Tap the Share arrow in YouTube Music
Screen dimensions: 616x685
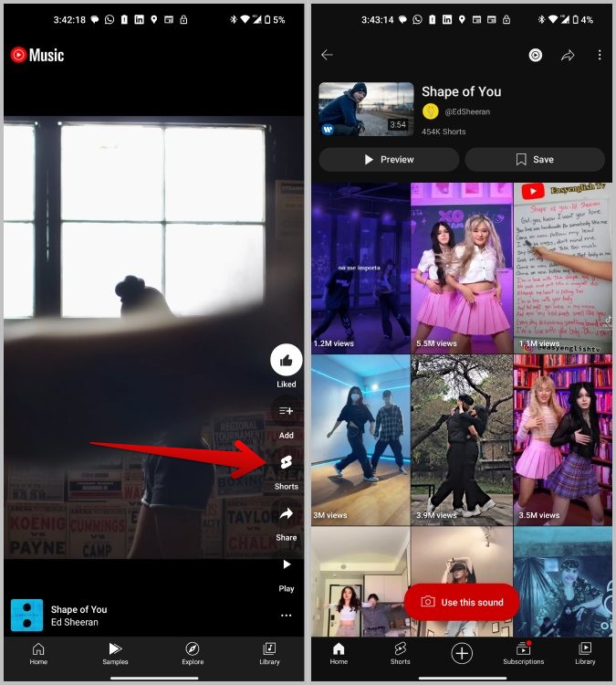(x=286, y=513)
